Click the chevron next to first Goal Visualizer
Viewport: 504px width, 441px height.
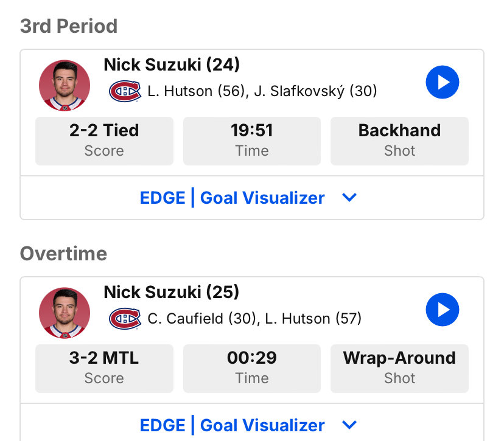(349, 198)
